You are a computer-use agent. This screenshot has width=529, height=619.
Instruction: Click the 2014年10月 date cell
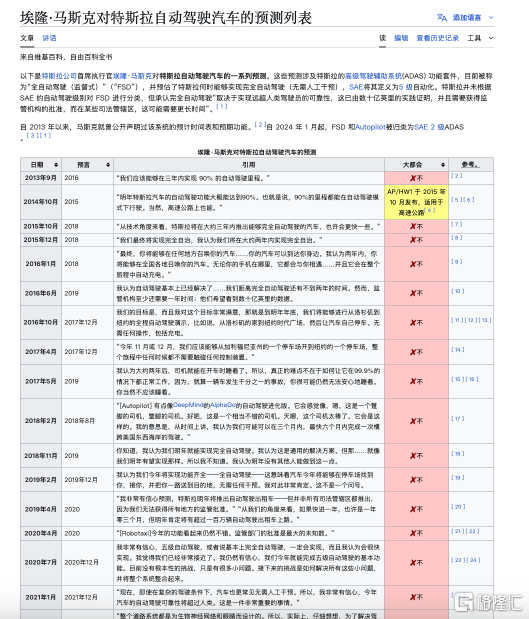[x=41, y=202]
